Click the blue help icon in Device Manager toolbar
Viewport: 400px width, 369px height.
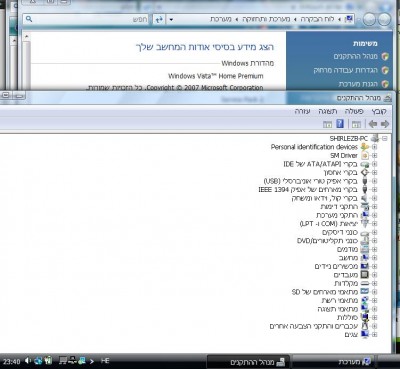pyautogui.click(x=340, y=124)
